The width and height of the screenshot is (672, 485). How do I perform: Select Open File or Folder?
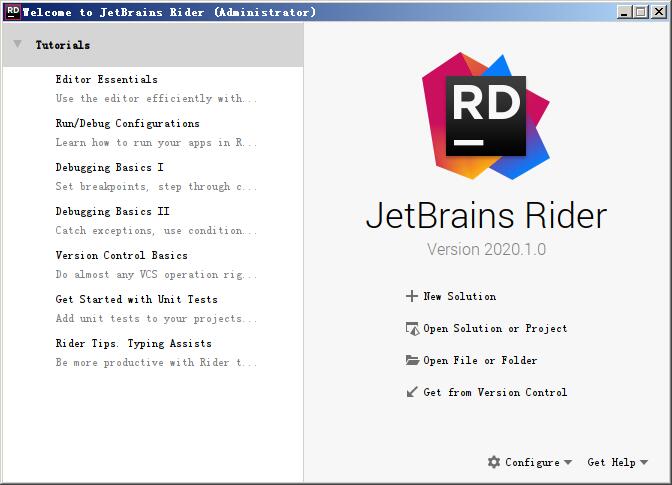[480, 360]
